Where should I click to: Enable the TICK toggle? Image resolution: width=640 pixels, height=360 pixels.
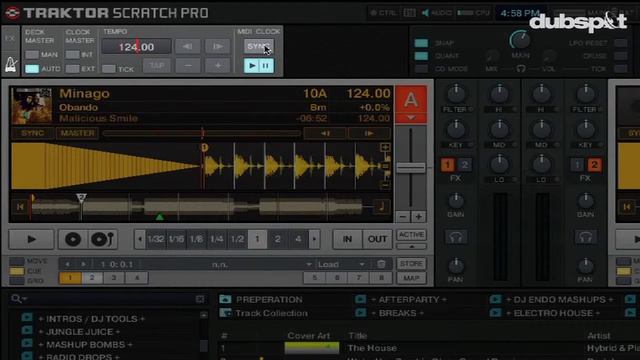click(x=109, y=69)
